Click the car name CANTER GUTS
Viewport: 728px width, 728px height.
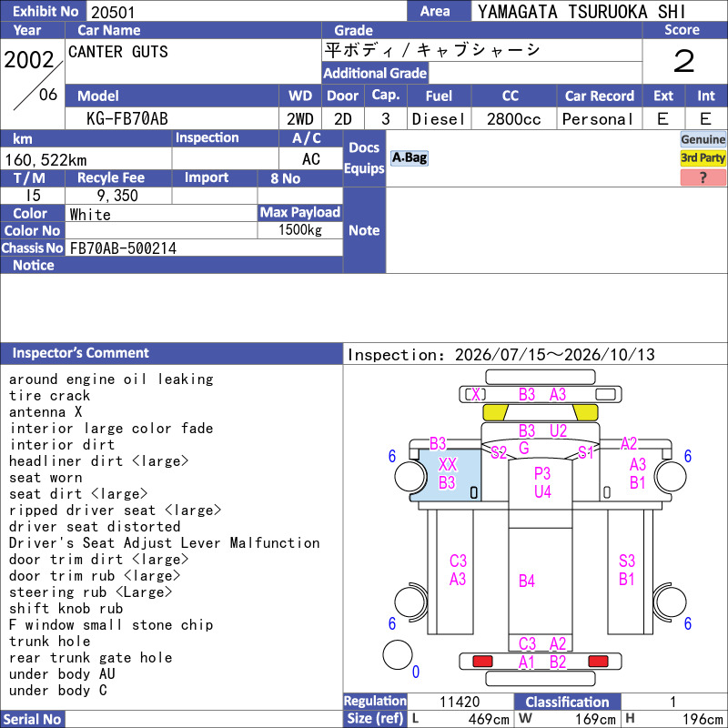point(118,52)
